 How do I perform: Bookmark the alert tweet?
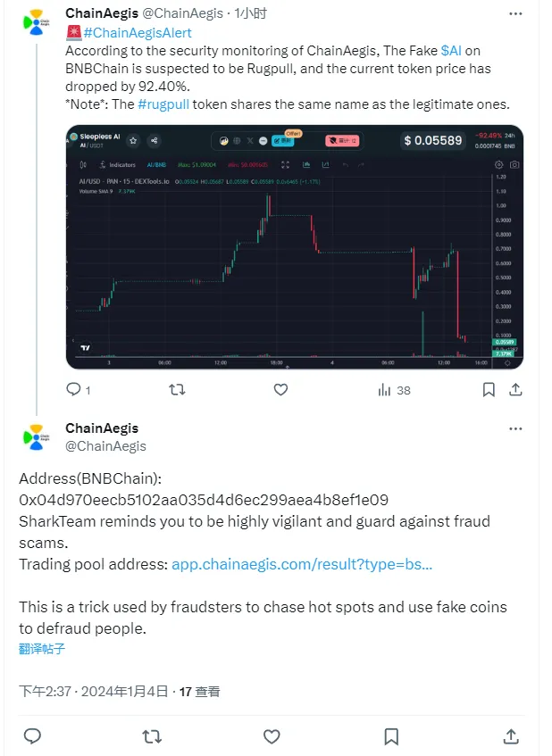pyautogui.click(x=489, y=389)
